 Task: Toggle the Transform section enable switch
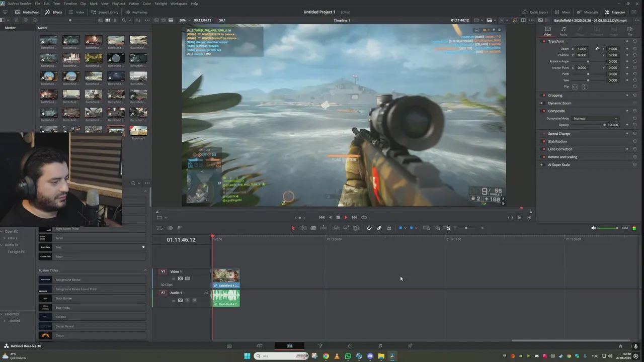pyautogui.click(x=543, y=41)
